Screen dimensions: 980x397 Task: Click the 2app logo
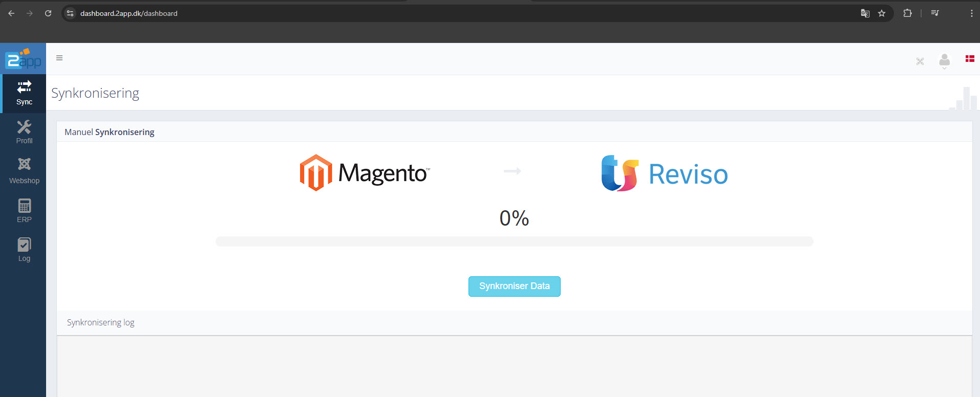click(23, 59)
